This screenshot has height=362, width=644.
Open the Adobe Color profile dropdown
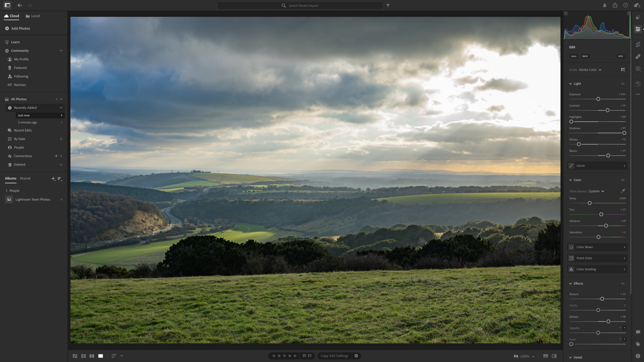pos(590,70)
